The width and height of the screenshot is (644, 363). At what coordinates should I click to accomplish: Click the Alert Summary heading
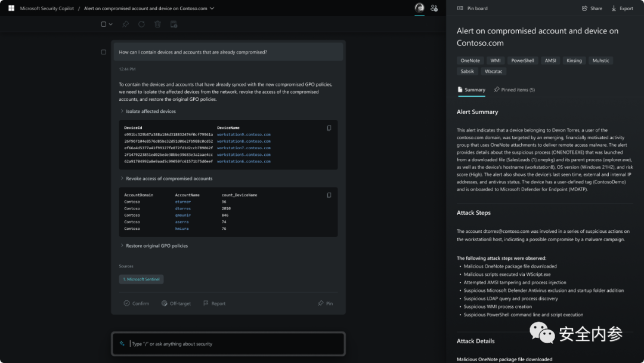coord(477,112)
